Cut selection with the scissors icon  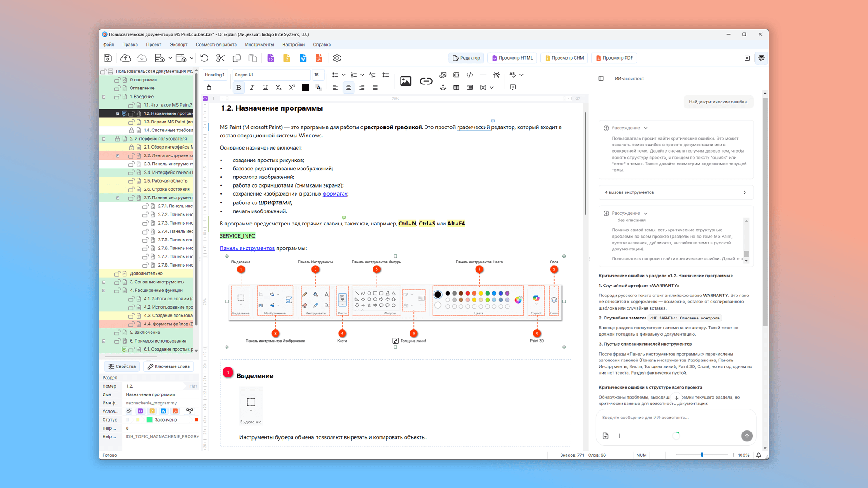pyautogui.click(x=220, y=58)
